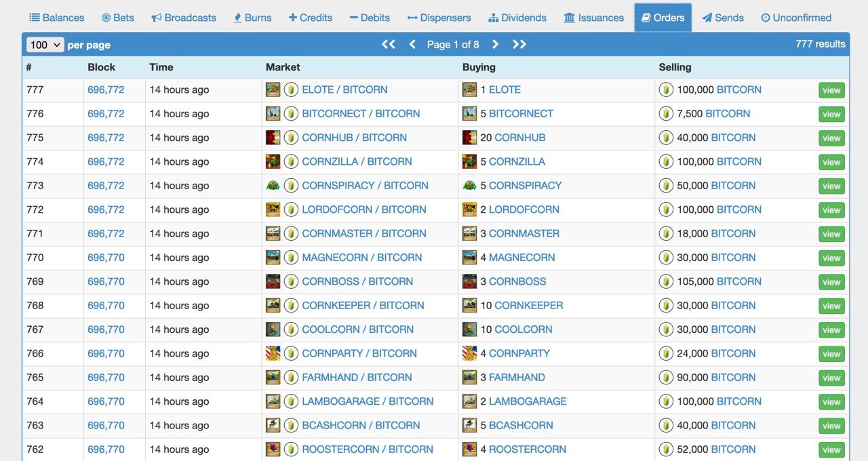Click BITCORN link in order 776 Selling
Image resolution: width=868 pixels, height=461 pixels.
click(x=728, y=113)
